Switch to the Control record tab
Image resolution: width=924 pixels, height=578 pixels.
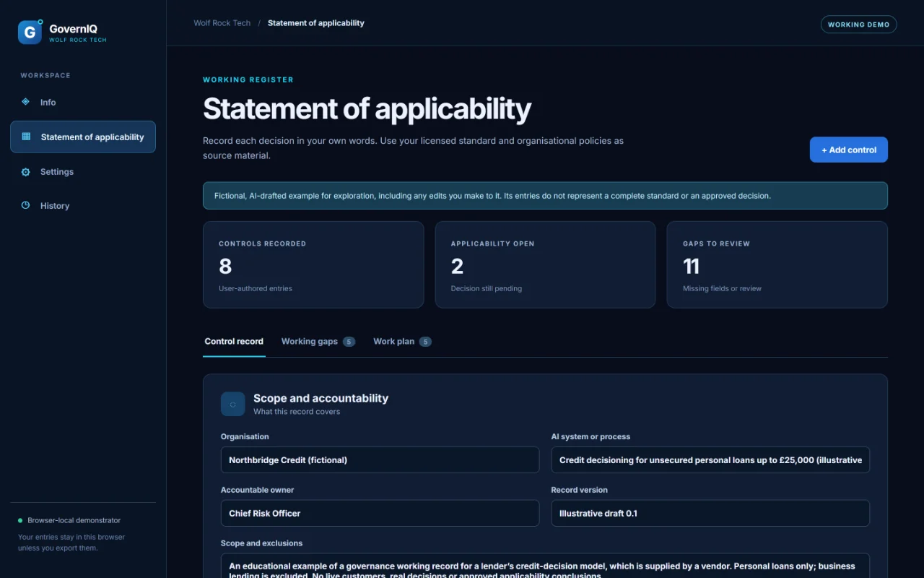[x=234, y=341]
